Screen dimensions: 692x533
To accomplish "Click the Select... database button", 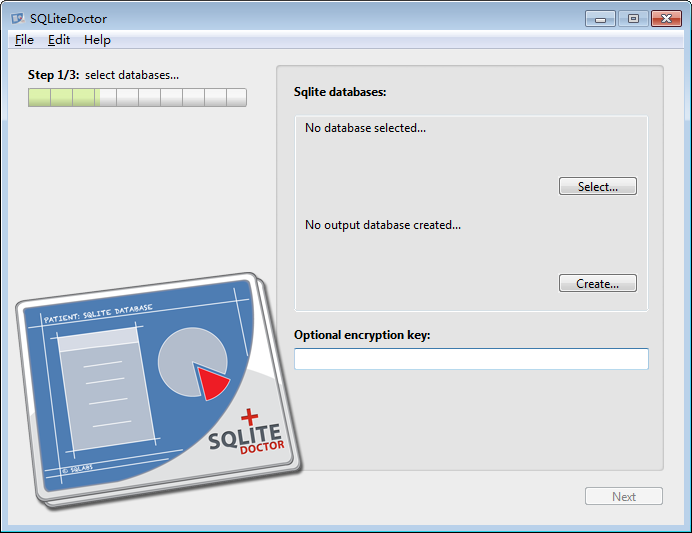I will pos(598,186).
